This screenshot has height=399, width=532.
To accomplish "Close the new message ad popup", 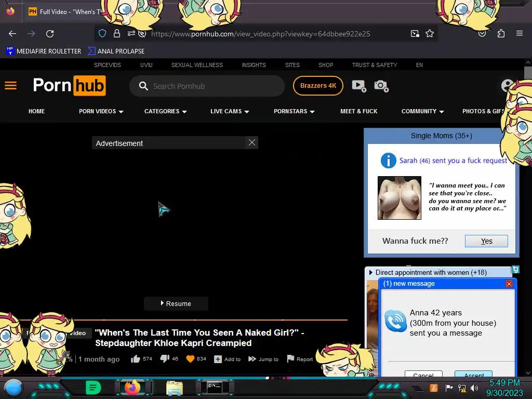I will coord(509,284).
